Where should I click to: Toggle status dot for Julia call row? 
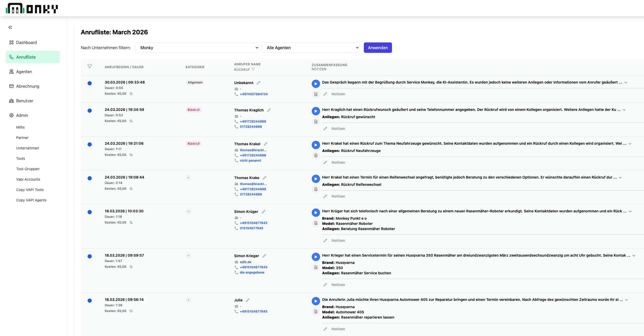click(x=90, y=301)
